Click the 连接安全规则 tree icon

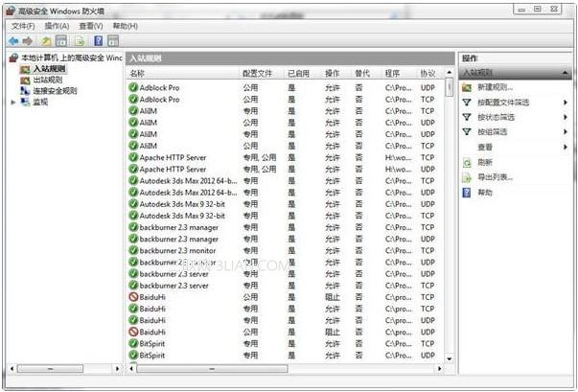point(25,91)
